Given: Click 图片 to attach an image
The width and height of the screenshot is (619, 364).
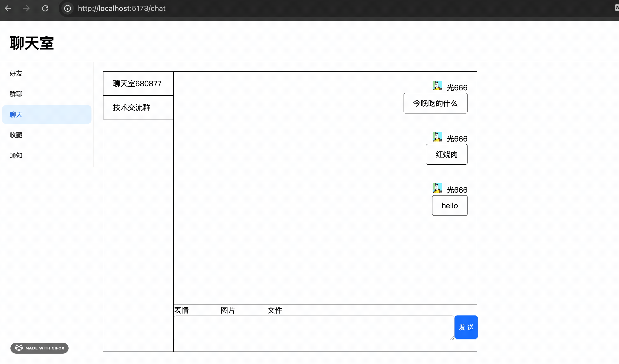Looking at the screenshot, I should (x=228, y=310).
